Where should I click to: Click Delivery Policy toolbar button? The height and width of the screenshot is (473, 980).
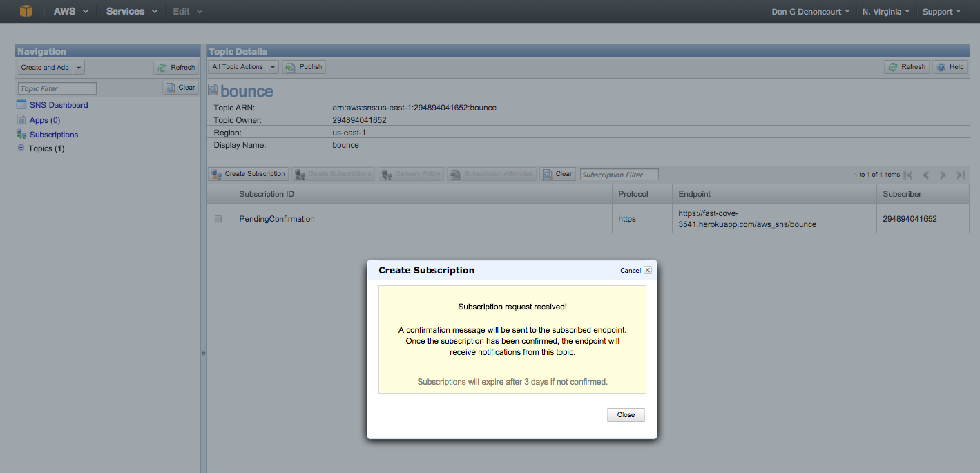pos(411,174)
